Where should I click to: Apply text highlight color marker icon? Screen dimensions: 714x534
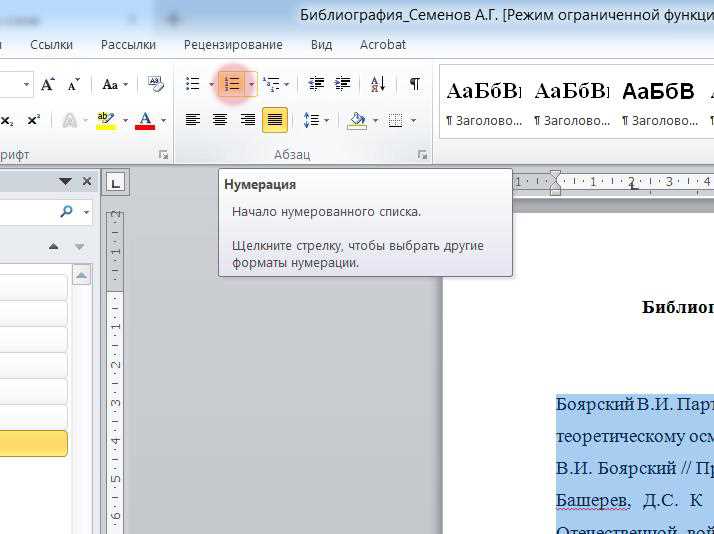pos(106,121)
